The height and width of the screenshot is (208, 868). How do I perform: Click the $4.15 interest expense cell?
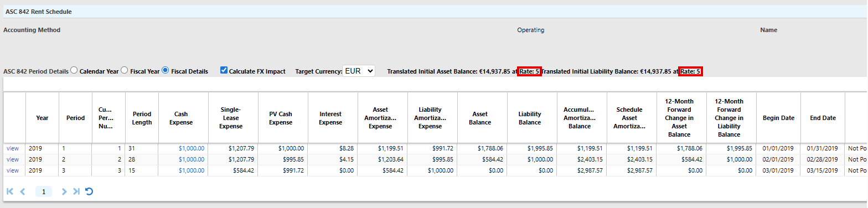coord(333,159)
